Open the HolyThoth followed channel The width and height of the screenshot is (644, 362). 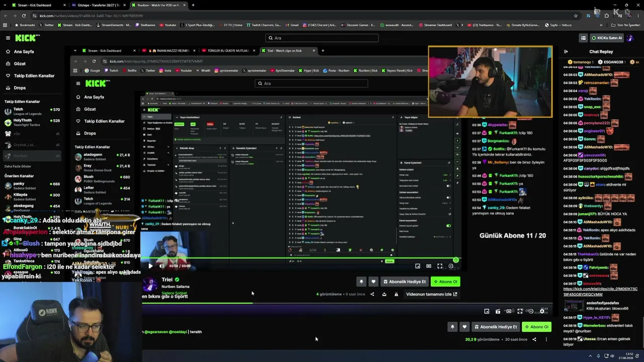tap(31, 122)
